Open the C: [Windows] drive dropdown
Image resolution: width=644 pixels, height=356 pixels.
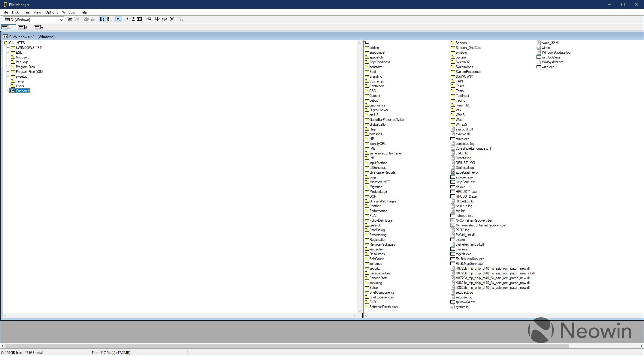tap(61, 20)
